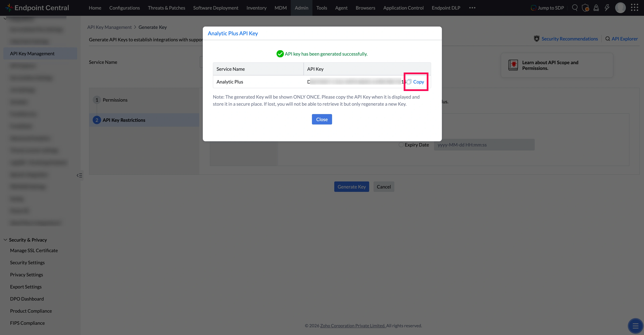Select step 2 API Key Restrictions
Image resolution: width=644 pixels, height=335 pixels.
(144, 120)
